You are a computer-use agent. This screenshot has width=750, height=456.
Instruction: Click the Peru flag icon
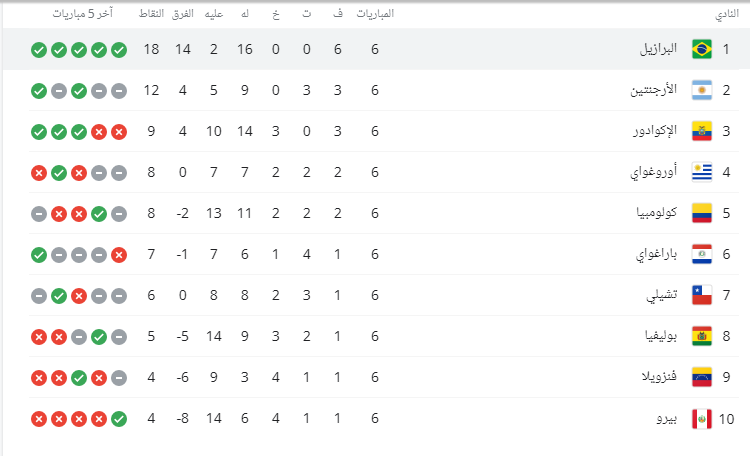(x=701, y=419)
